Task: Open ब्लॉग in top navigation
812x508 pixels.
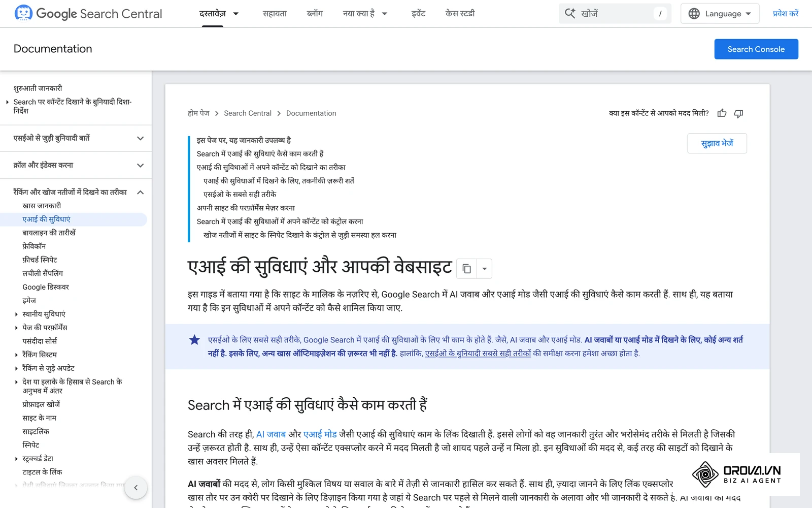Action: (315, 14)
